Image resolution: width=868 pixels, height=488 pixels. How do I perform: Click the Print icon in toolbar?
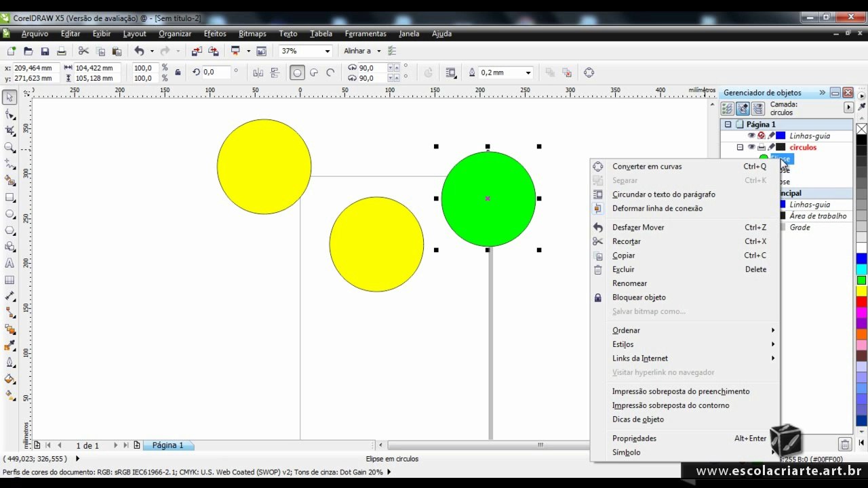pyautogui.click(x=61, y=51)
